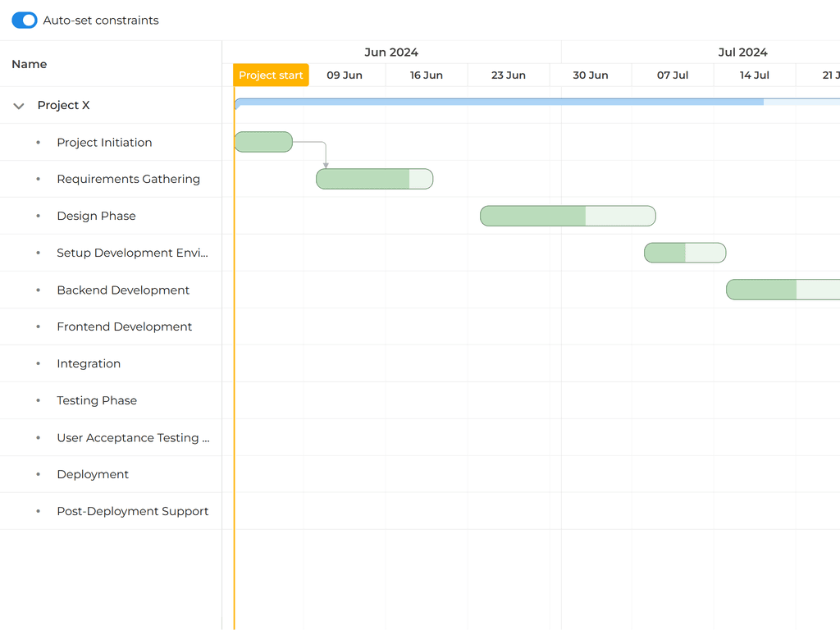Disable the Auto-set constraints toggle
840x630 pixels.
coord(24,20)
